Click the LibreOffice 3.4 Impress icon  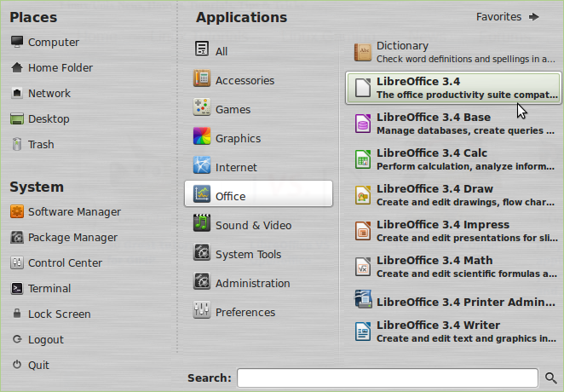click(x=363, y=231)
